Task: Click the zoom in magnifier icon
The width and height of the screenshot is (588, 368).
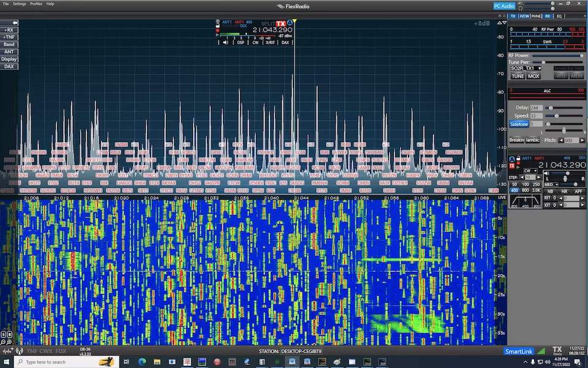Action: (9, 342)
